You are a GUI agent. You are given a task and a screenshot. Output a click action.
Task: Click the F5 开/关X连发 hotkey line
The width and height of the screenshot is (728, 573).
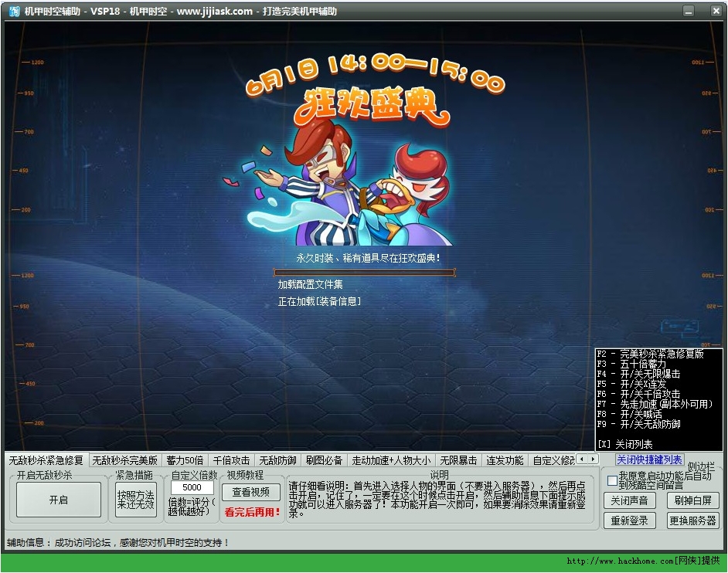tap(631, 384)
